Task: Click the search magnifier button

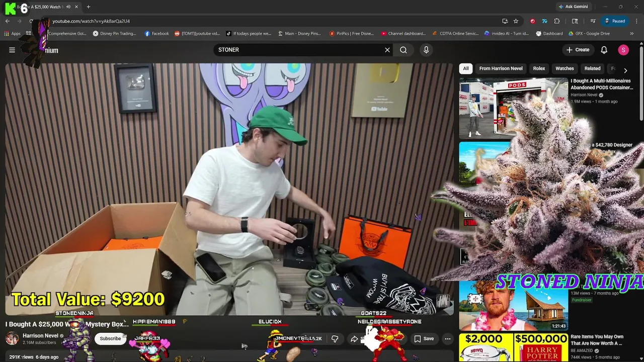Action: 404,50
